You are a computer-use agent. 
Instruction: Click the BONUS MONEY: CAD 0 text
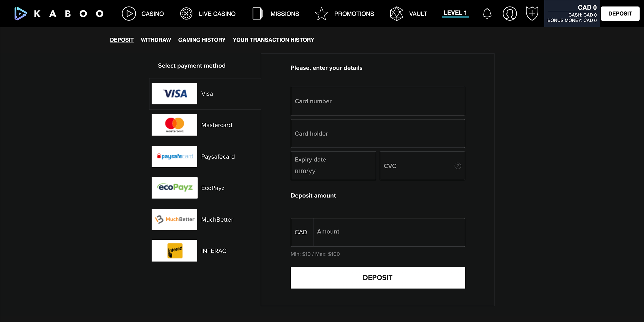pyautogui.click(x=572, y=20)
